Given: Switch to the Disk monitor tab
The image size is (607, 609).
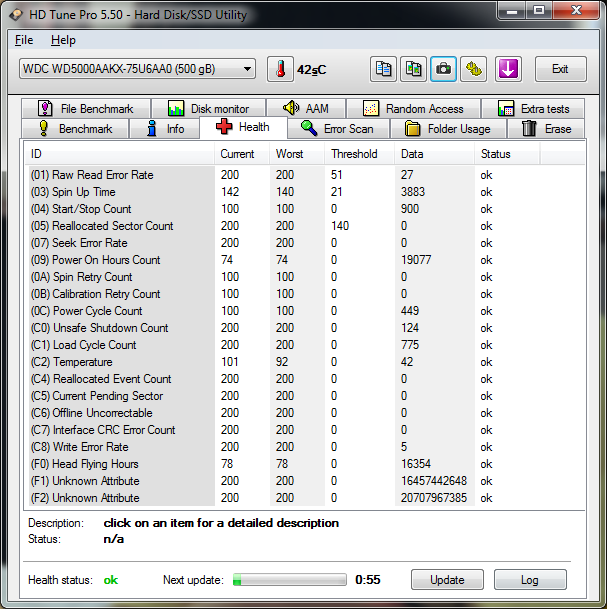Looking at the screenshot, I should 209,108.
